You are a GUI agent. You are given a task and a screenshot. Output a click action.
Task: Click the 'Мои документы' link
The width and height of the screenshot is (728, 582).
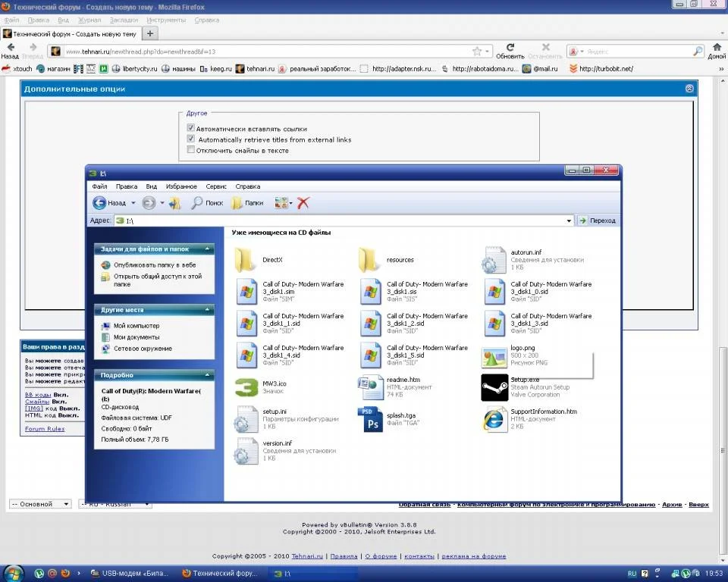click(x=136, y=337)
